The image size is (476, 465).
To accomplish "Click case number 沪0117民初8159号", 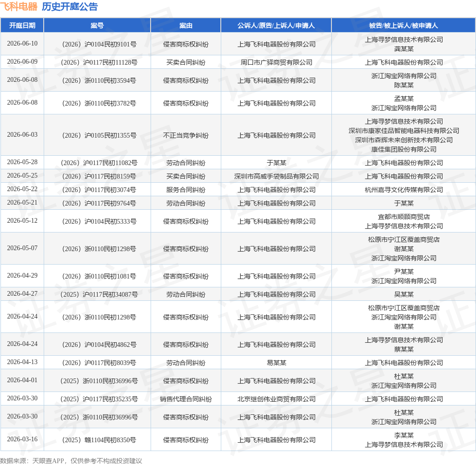I will [99, 176].
